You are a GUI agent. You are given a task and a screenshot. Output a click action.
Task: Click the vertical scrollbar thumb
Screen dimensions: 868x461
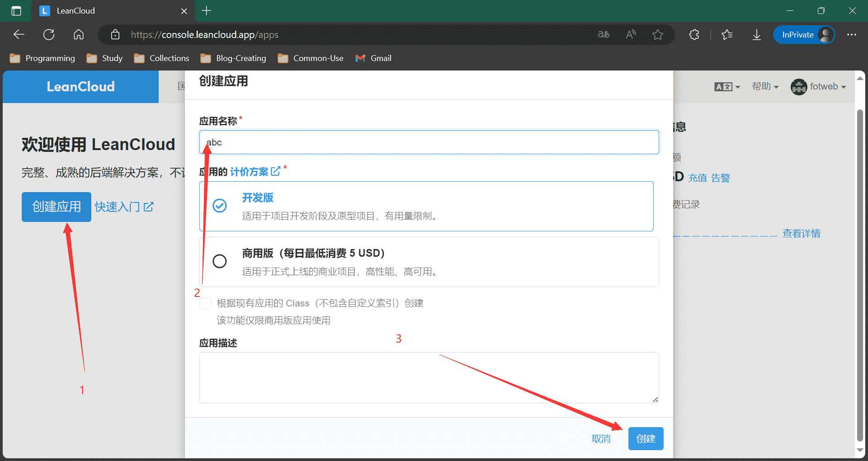tap(860, 275)
